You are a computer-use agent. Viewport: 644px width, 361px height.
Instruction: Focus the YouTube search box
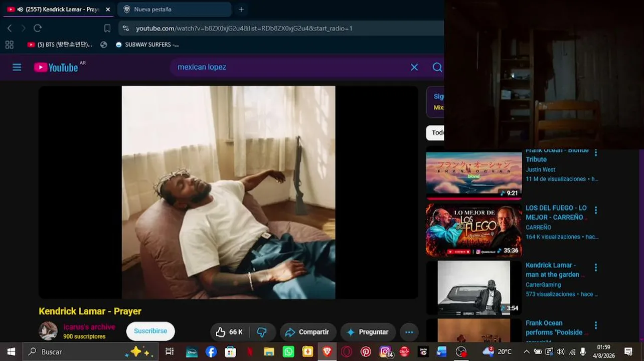(x=291, y=67)
